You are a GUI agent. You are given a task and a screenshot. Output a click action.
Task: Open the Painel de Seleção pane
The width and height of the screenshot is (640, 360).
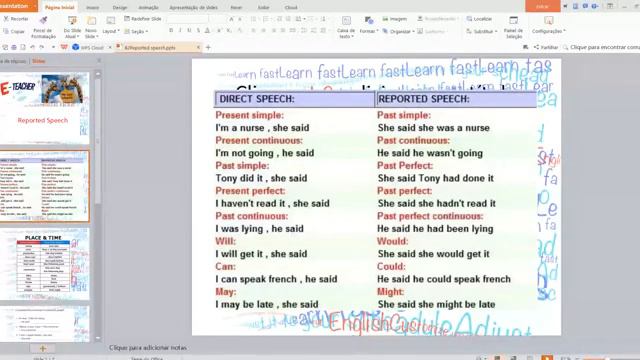coord(513,27)
